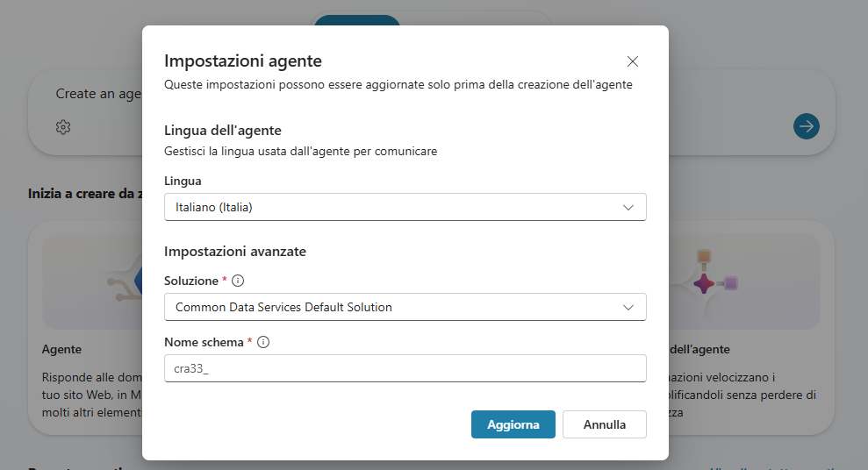Click the dark blue tab at the top
Image resolution: width=868 pixels, height=470 pixels.
click(x=357, y=20)
